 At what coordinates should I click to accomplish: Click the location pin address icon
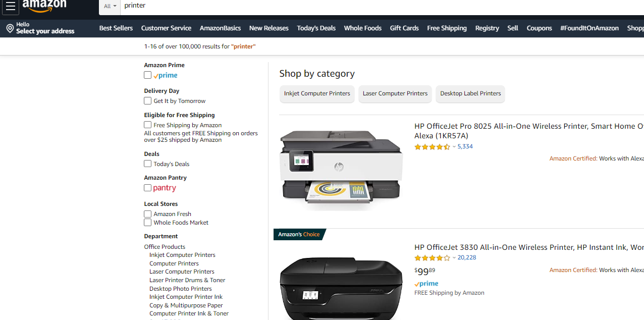[x=10, y=28]
